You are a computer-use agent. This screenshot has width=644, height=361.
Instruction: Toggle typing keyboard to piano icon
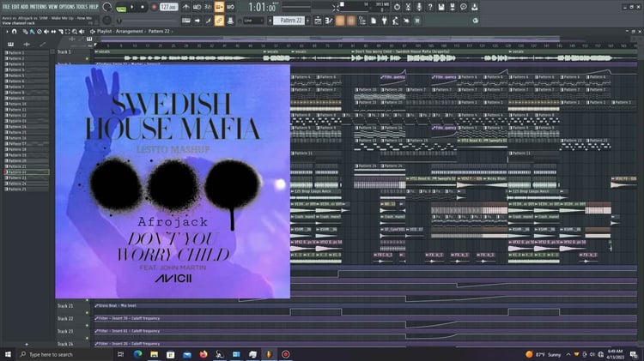(186, 21)
